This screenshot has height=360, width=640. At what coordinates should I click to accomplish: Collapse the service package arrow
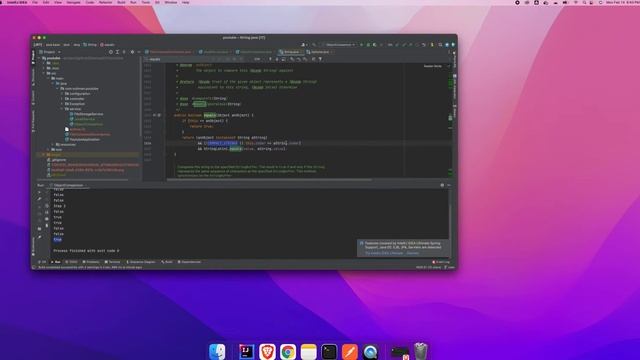[62, 109]
